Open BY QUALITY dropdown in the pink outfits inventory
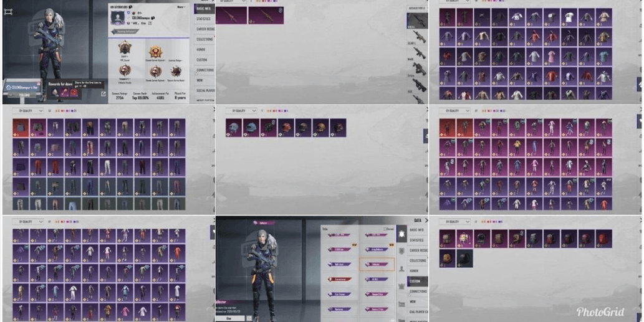The height and width of the screenshot is (322, 644). (454, 111)
